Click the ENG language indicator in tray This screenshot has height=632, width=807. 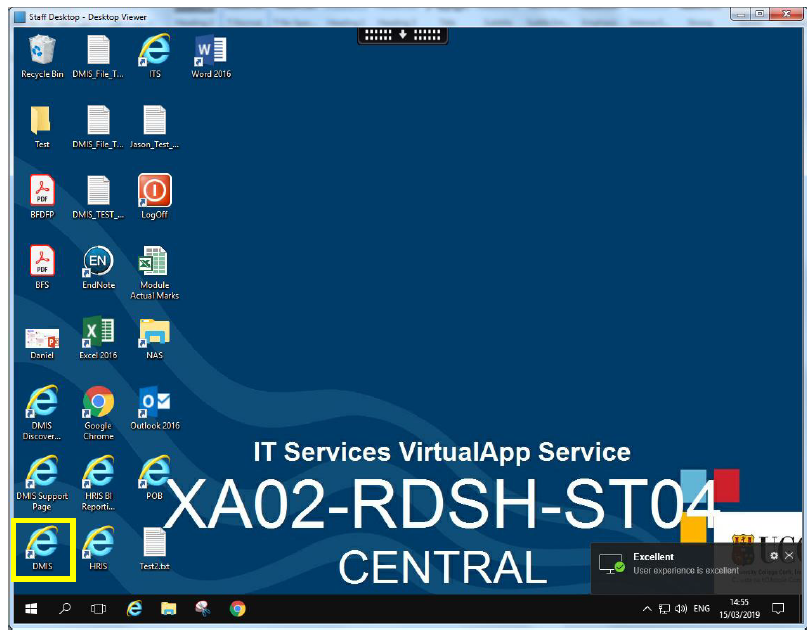pos(702,608)
